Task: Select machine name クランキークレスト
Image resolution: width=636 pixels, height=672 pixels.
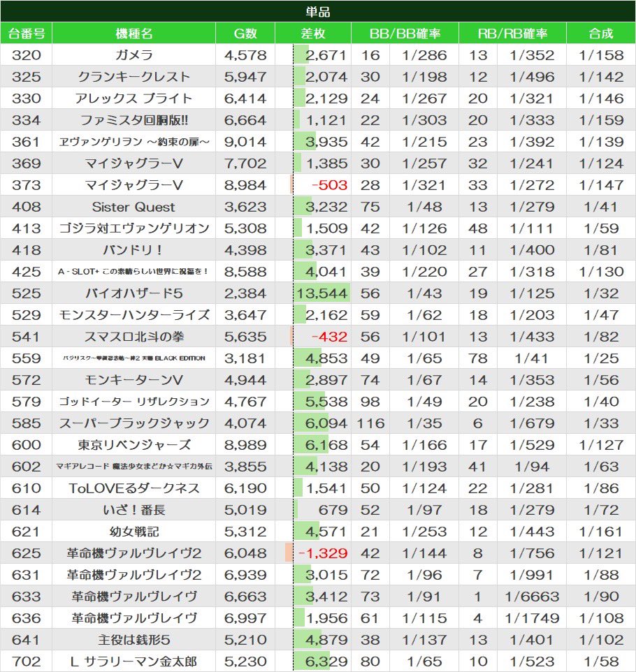Action: pyautogui.click(x=133, y=77)
